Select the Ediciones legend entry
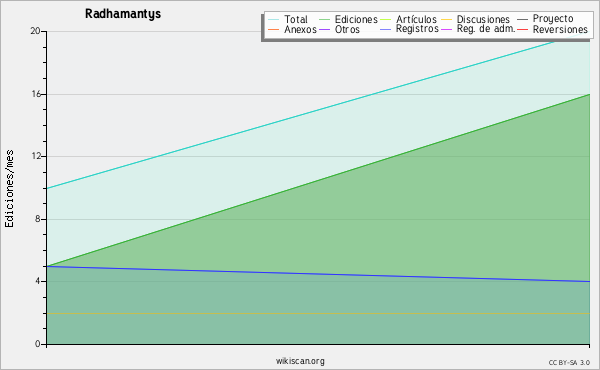The image size is (600, 370). point(356,19)
